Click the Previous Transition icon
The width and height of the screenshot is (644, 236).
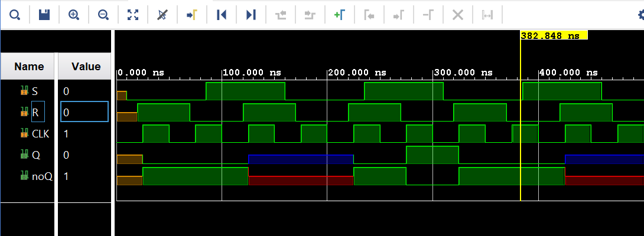tap(281, 15)
